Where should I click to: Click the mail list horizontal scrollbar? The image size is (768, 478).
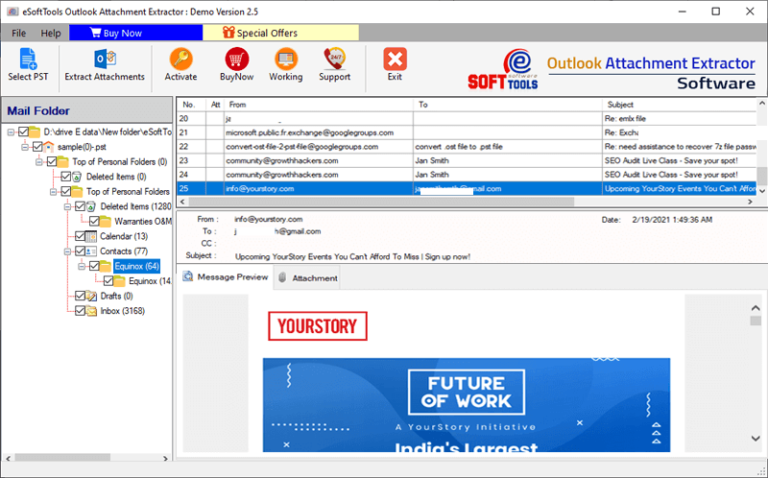[381, 201]
